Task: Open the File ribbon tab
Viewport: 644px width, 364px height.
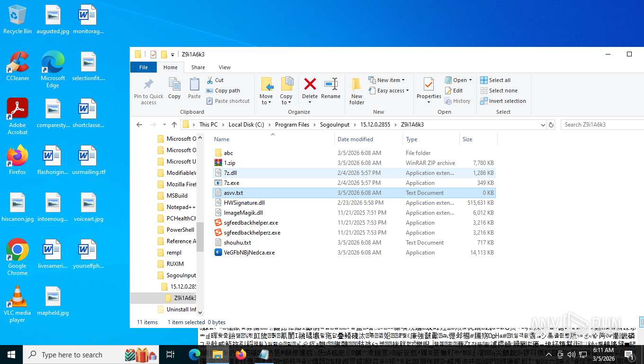Action: pyautogui.click(x=143, y=67)
